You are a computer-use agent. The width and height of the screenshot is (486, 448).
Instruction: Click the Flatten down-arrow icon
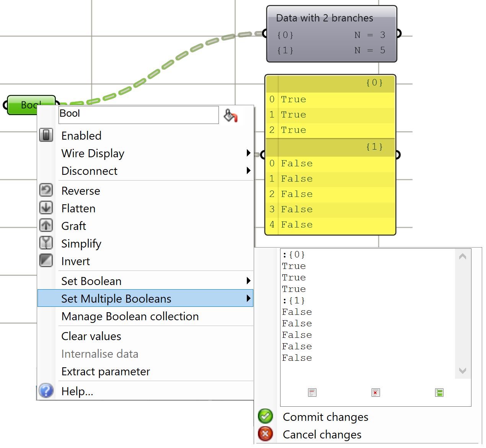coord(46,208)
